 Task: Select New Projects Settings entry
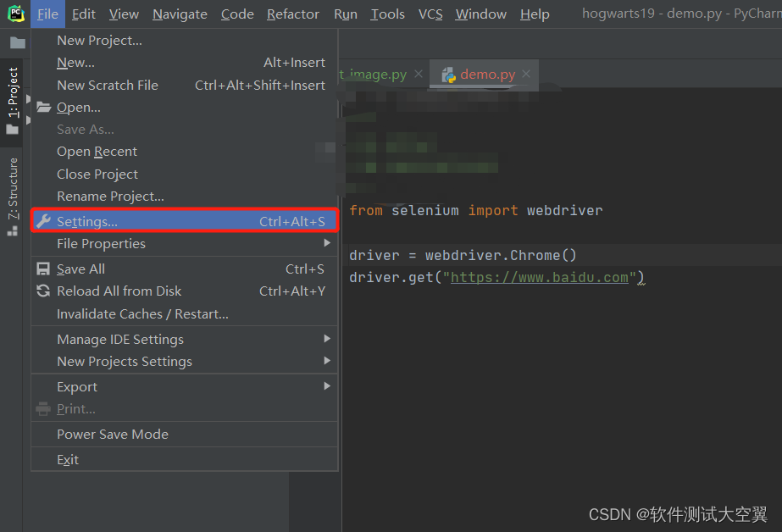point(185,361)
